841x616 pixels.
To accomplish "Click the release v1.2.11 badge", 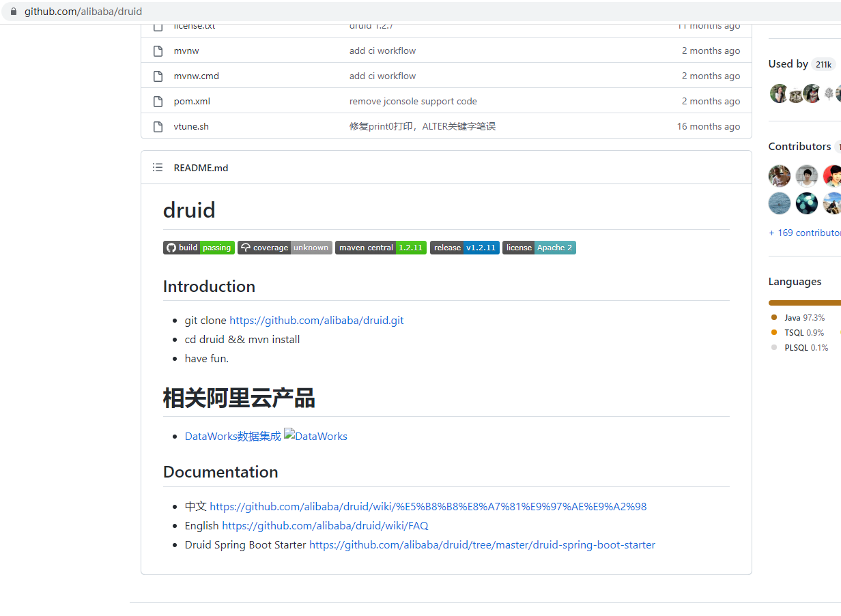I will coord(465,248).
